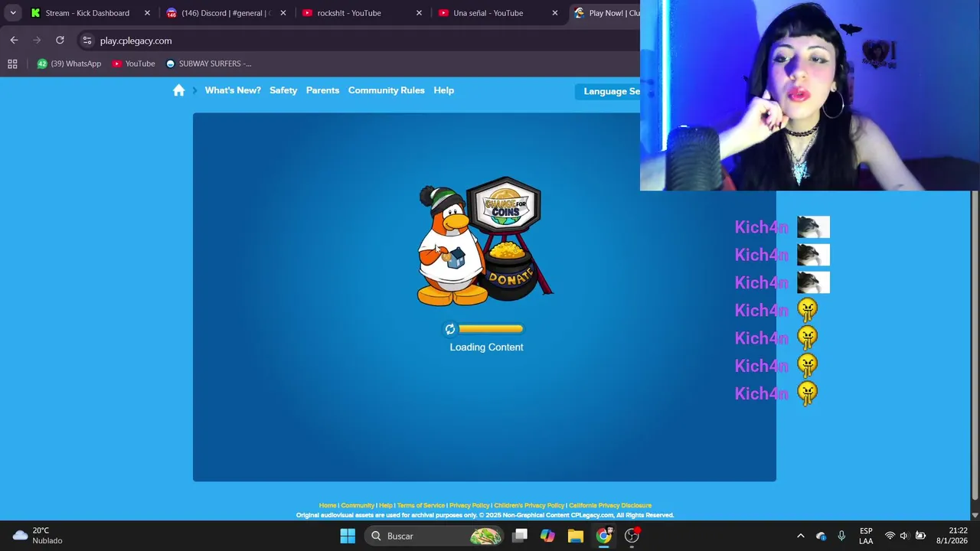Image resolution: width=980 pixels, height=551 pixels.
Task: Click the spinning loading refresh icon
Action: coord(450,329)
